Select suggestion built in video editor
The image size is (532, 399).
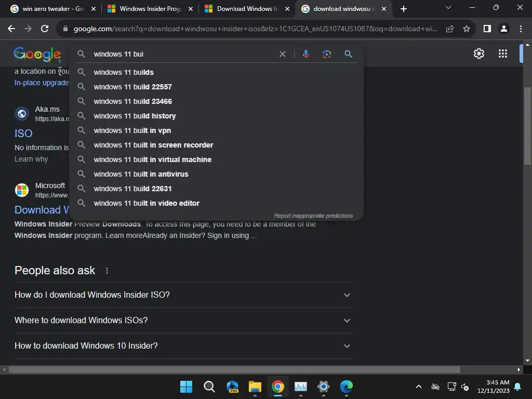point(216,204)
